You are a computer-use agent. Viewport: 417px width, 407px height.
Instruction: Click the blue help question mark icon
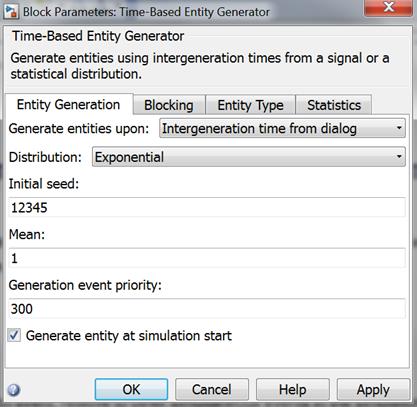pyautogui.click(x=14, y=389)
